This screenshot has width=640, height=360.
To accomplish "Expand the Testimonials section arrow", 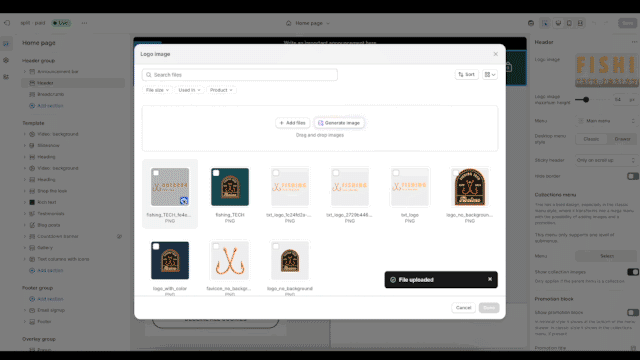I will tap(24, 213).
